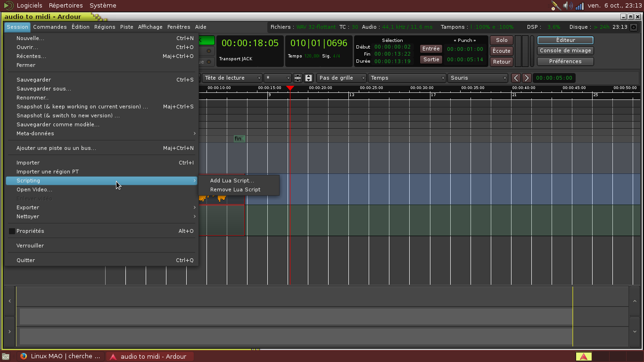
Task: Toggle the Propriétés checkbox in Session menu
Action: pos(12,231)
